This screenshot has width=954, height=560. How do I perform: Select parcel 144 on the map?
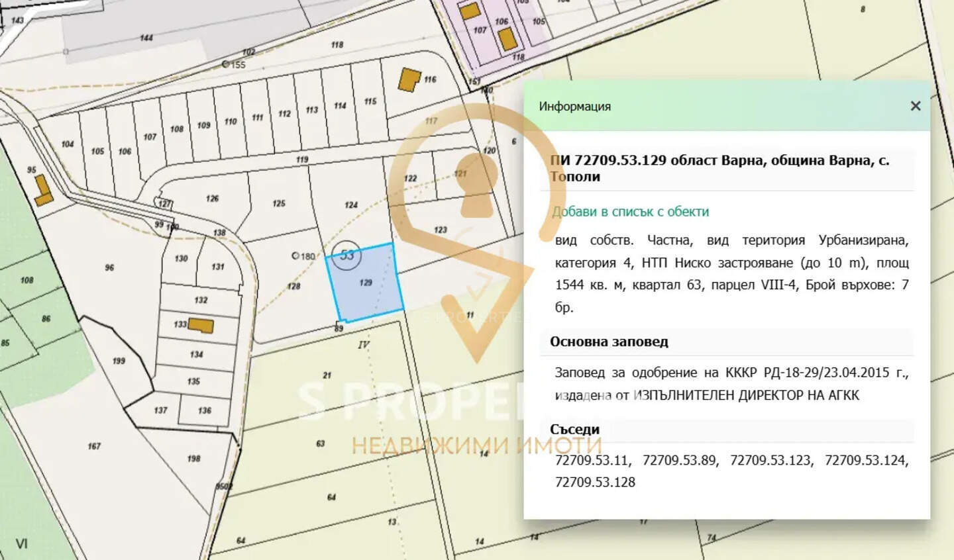point(146,38)
